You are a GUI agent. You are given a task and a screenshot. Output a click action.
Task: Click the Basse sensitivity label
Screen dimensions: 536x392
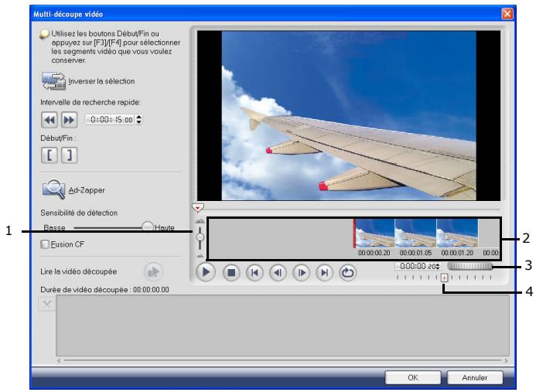[54, 227]
